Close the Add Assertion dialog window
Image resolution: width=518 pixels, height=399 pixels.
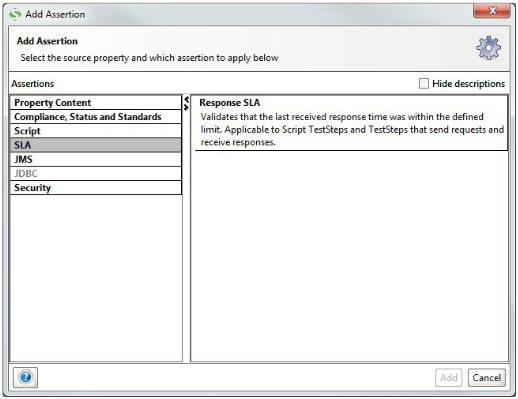(x=492, y=10)
